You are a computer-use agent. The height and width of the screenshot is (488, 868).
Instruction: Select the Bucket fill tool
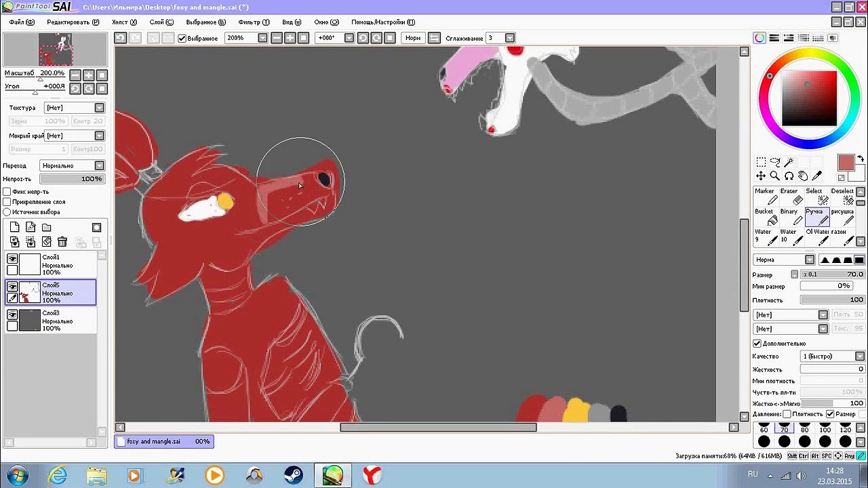(x=766, y=216)
